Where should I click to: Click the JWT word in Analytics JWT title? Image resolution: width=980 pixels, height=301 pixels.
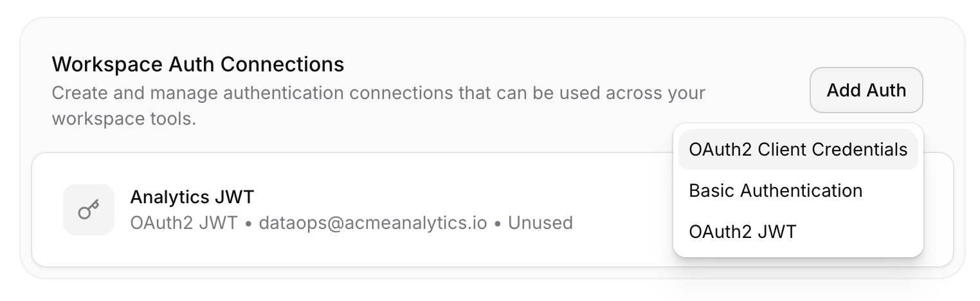[x=239, y=196]
